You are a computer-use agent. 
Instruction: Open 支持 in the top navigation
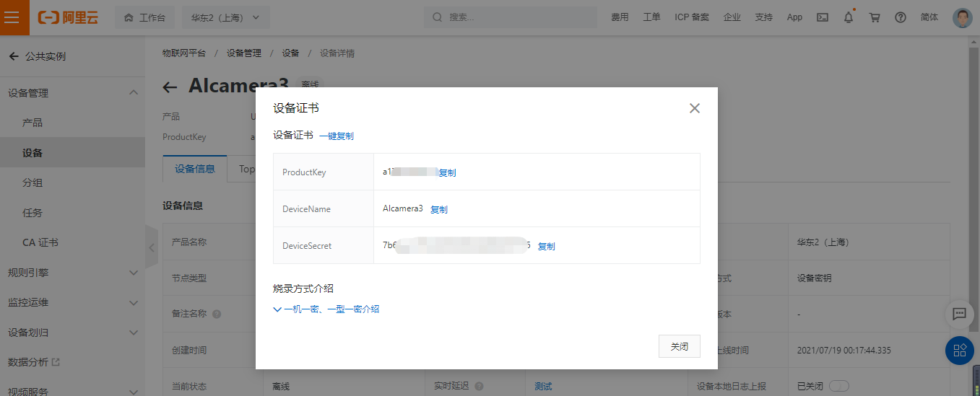click(x=763, y=17)
